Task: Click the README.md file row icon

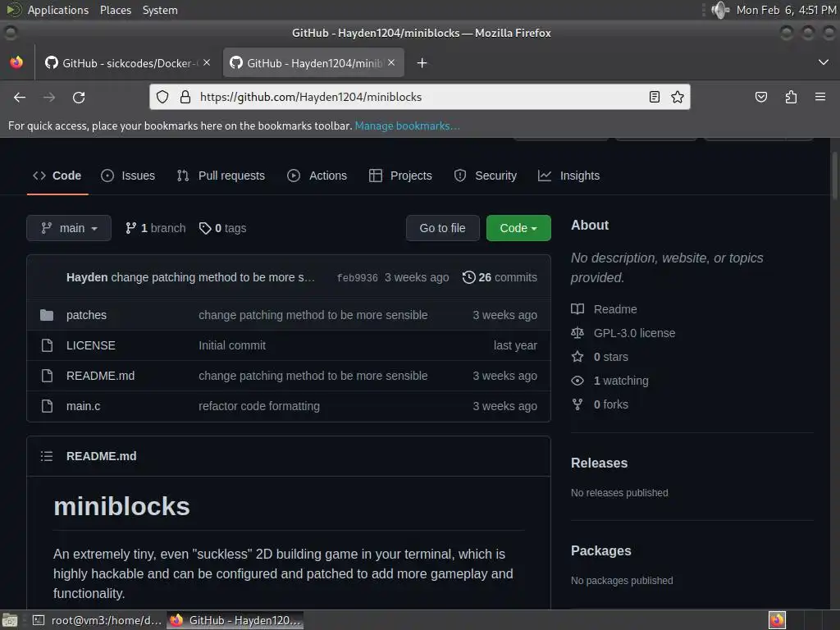Action: click(x=47, y=376)
